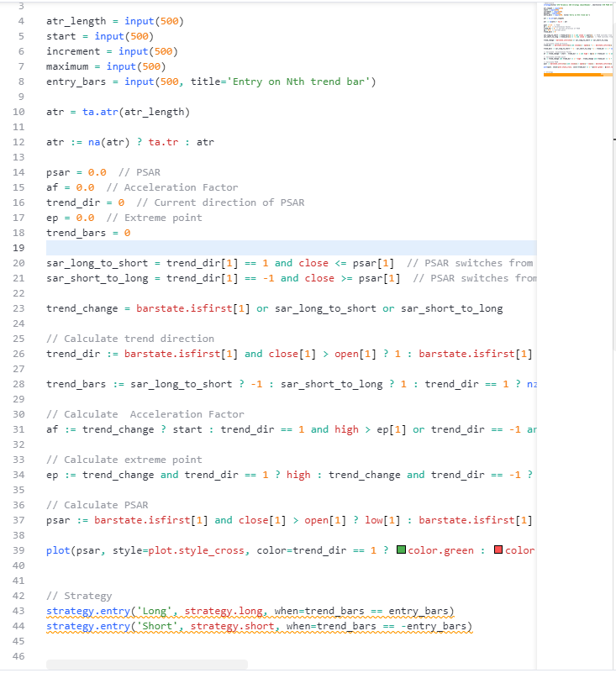Image resolution: width=616 pixels, height=673 pixels.
Task: Click line number 43 in the gutter
Action: [19, 611]
